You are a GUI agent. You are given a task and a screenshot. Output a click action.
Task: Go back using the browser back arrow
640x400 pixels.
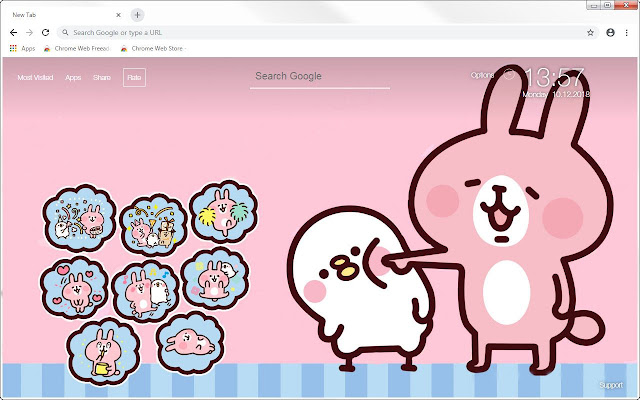pyautogui.click(x=13, y=33)
